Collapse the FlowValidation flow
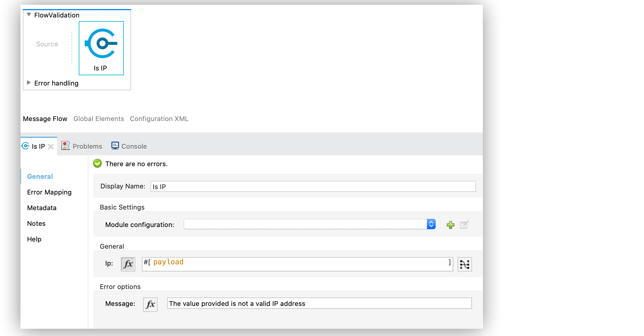Image resolution: width=644 pixels, height=336 pixels. [x=29, y=15]
